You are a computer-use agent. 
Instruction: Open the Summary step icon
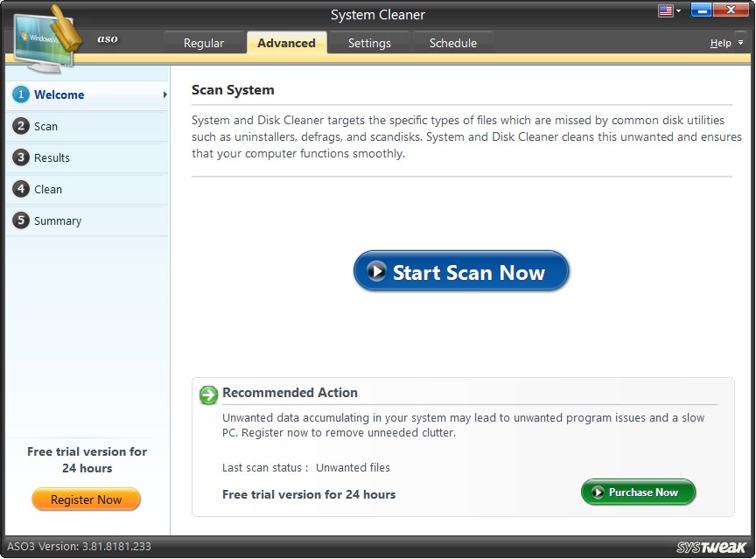21,220
